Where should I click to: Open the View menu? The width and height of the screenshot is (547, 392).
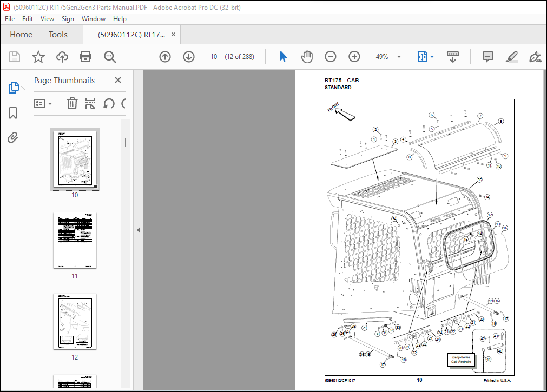[47, 19]
